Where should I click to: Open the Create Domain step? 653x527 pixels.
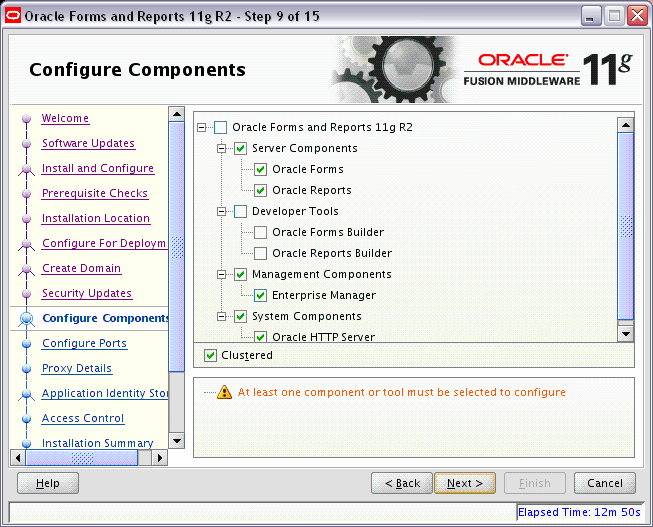(82, 268)
